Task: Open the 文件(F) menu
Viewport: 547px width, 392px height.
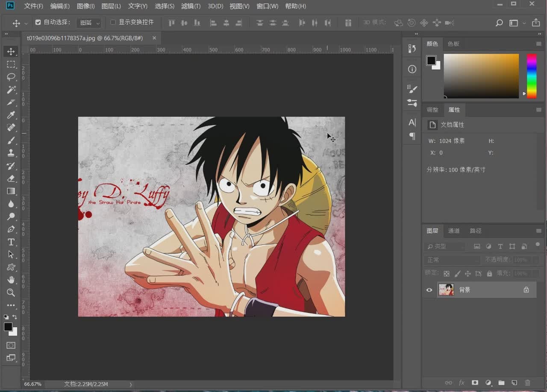Action: coord(34,6)
